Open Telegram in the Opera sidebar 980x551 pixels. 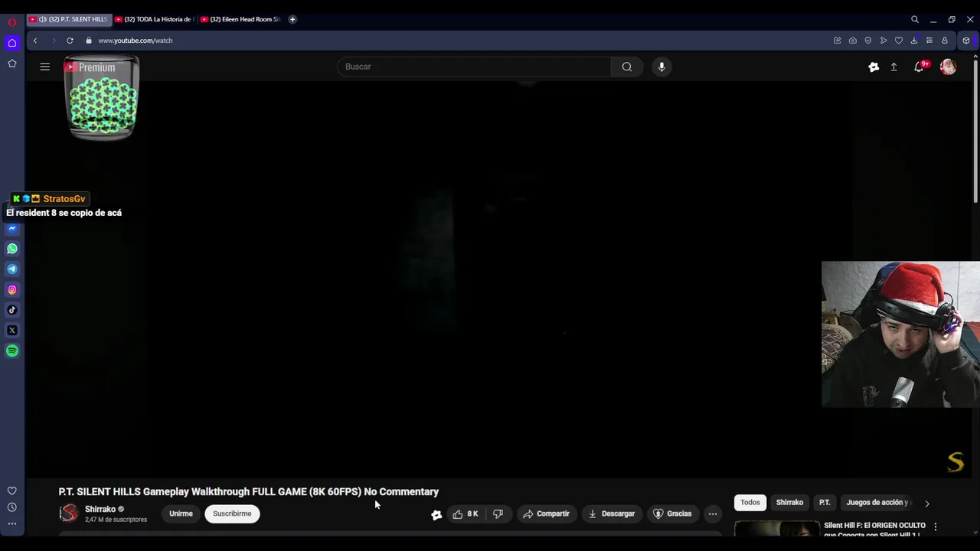click(x=12, y=269)
